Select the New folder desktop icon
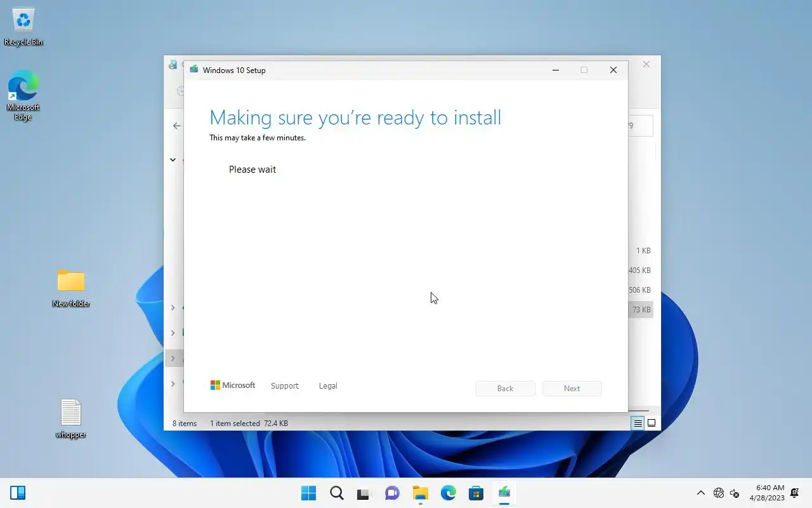The height and width of the screenshot is (508, 812). (x=71, y=288)
